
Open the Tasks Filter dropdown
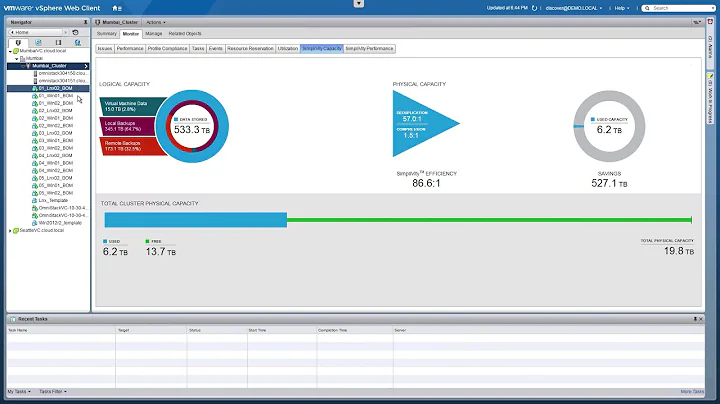coord(53,392)
